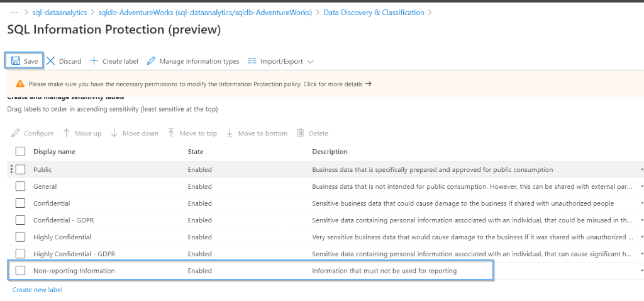Image resolution: width=644 pixels, height=301 pixels.
Task: Click the Save floppy disk icon
Action: tap(15, 61)
